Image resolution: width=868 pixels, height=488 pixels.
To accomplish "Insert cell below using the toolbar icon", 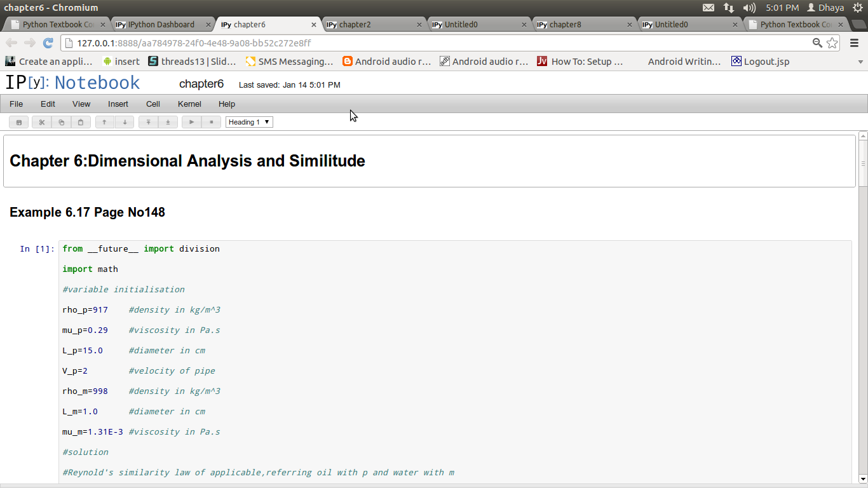I will (x=168, y=122).
